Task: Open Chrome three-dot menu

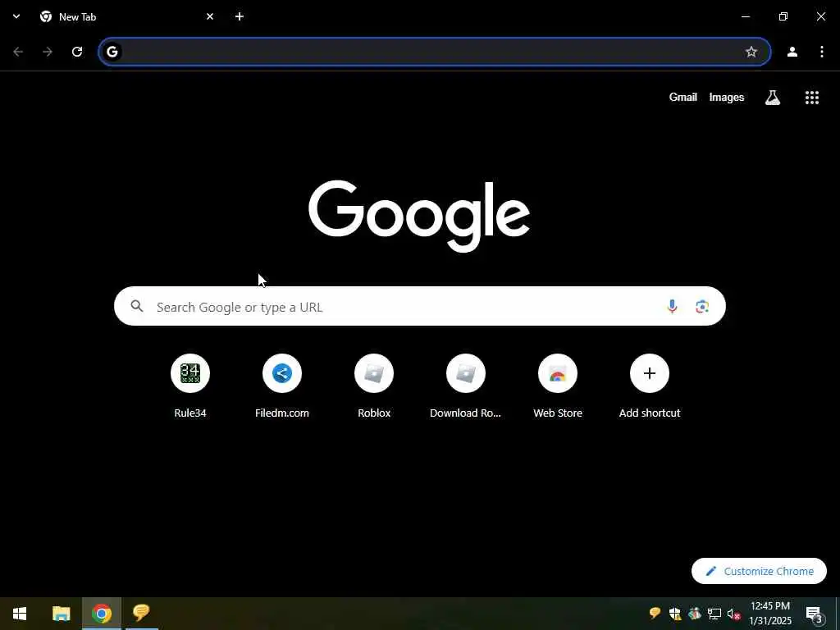Action: click(x=822, y=52)
